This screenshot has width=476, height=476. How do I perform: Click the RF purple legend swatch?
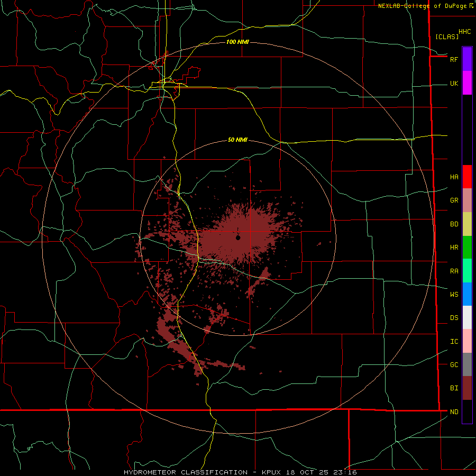tap(467, 59)
